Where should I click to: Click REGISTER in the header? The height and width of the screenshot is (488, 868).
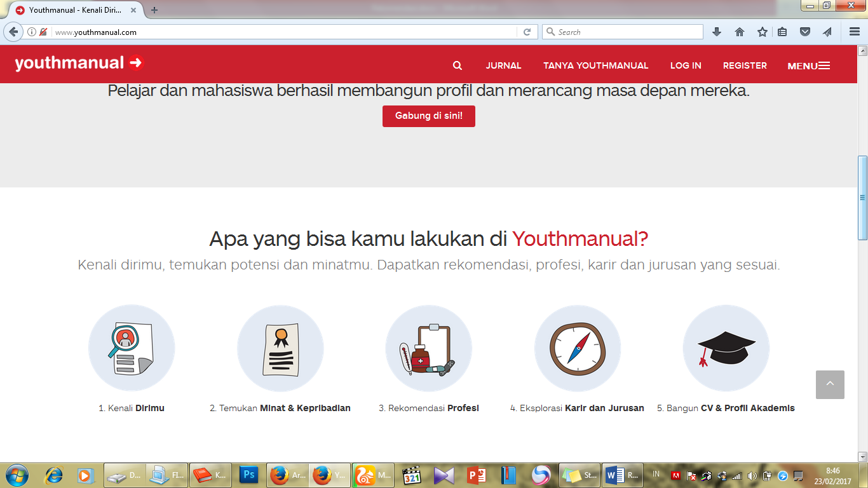[x=745, y=65]
